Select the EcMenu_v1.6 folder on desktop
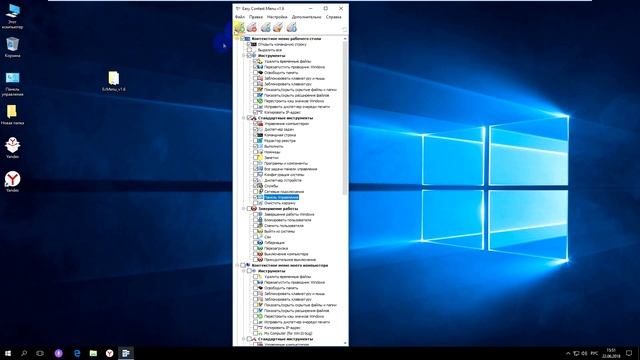640x360 pixels. (114, 81)
